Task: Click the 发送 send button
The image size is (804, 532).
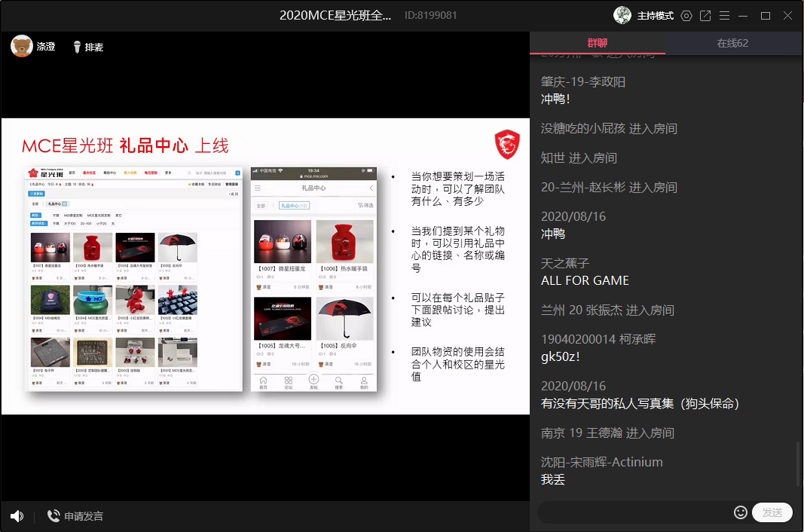Action: point(772,512)
